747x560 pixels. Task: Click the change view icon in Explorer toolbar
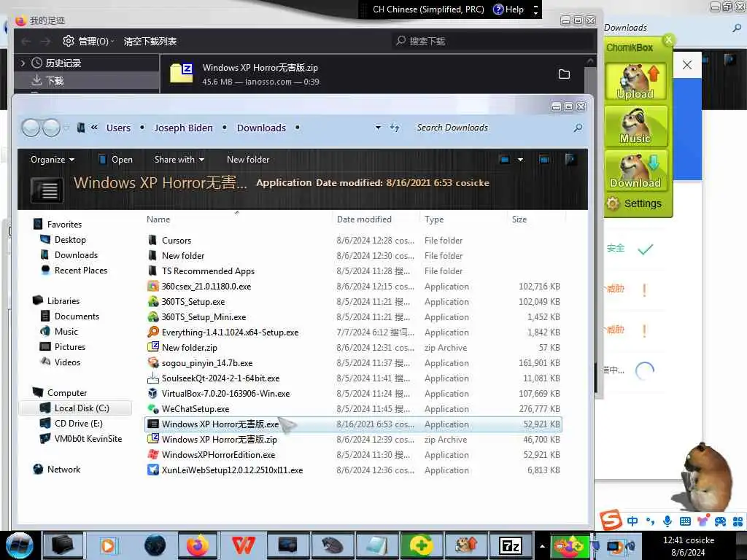(x=505, y=160)
